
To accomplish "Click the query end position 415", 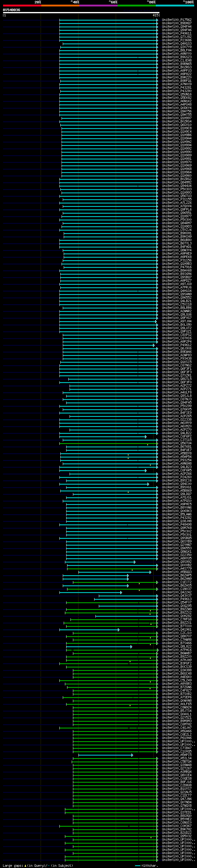I will point(155,15).
